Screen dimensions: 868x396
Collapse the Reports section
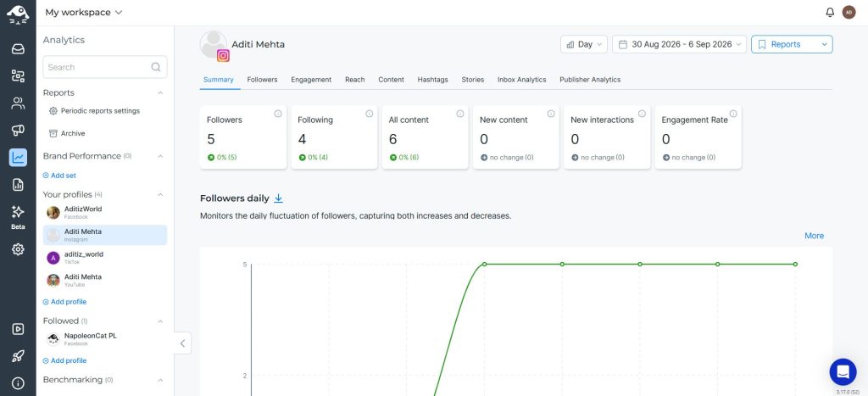click(x=160, y=93)
